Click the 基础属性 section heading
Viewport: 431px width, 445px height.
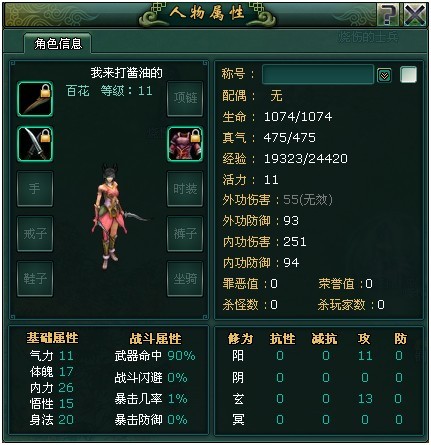pyautogui.click(x=52, y=338)
